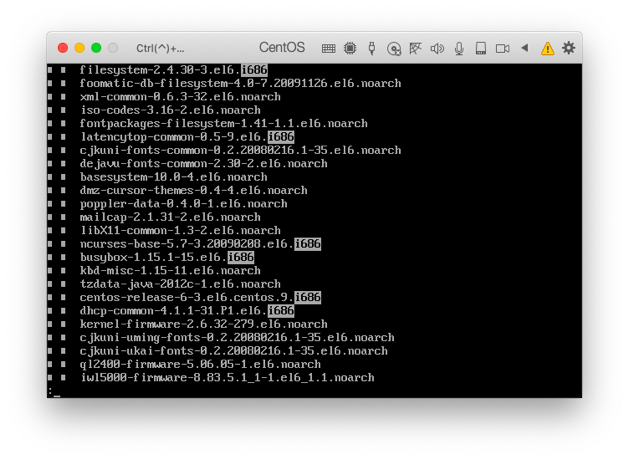629x460 pixels.
Task: Click the dhcp-common-4.1.1-31.P1 line
Action: pyautogui.click(x=187, y=311)
